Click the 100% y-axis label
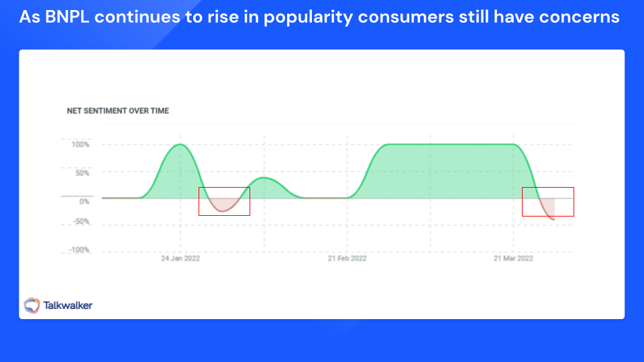This screenshot has width=644, height=362. click(80, 145)
